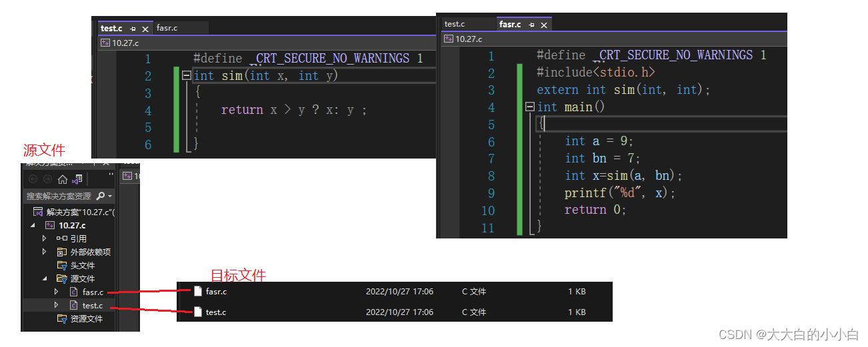Screen dimensions: 868x347
Task: Click the 'int a = 9;' line in fasr.c
Action: pos(599,141)
